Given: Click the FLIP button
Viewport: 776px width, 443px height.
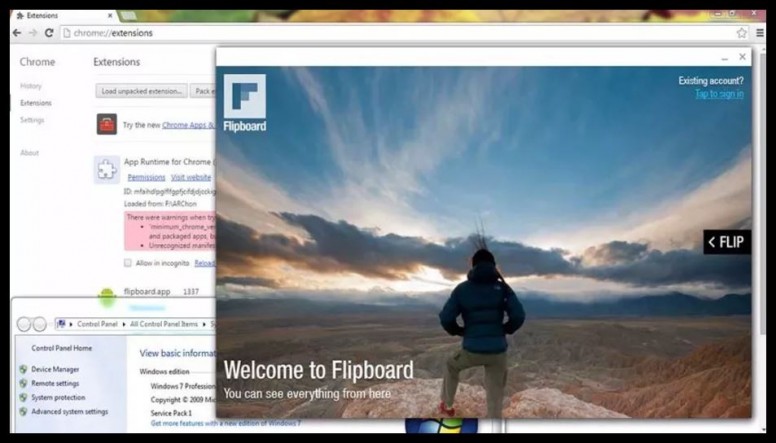Looking at the screenshot, I should 727,242.
